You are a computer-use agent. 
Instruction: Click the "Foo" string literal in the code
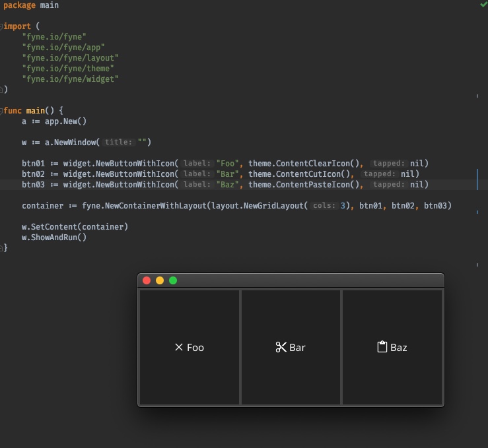(x=227, y=164)
